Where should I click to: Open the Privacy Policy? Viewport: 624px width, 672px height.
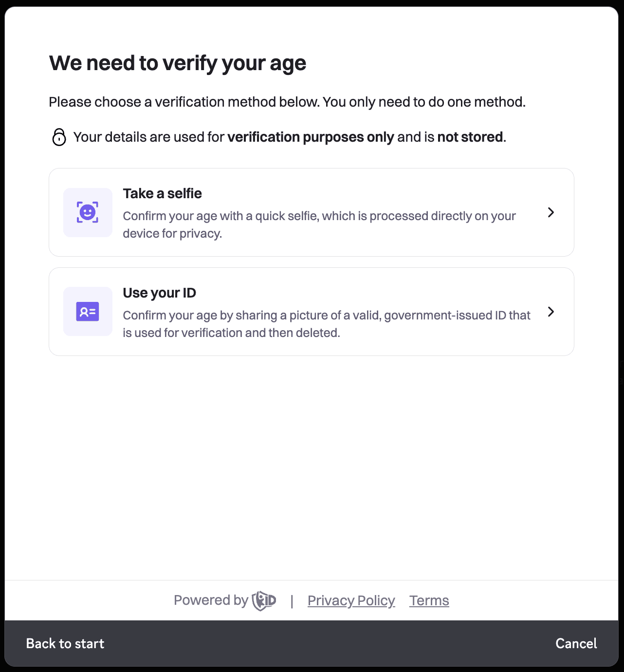(x=351, y=600)
